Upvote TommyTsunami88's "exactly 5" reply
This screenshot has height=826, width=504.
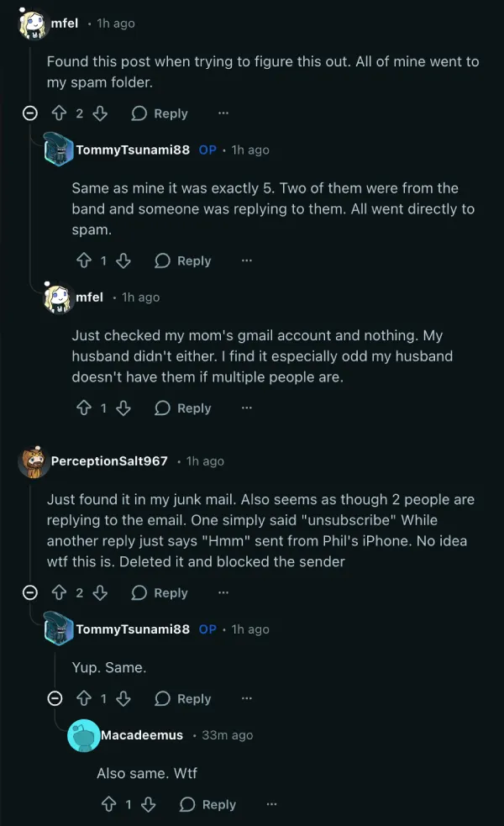84,261
